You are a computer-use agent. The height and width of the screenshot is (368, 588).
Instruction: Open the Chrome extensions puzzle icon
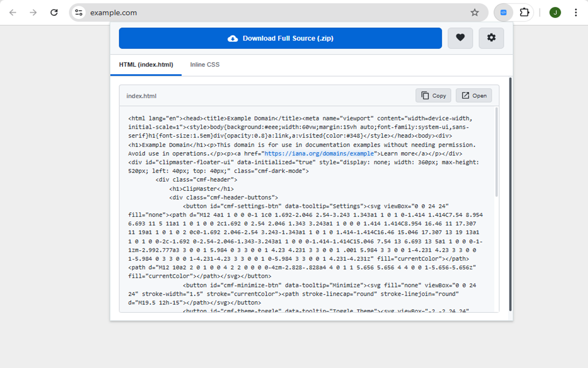[523, 12]
